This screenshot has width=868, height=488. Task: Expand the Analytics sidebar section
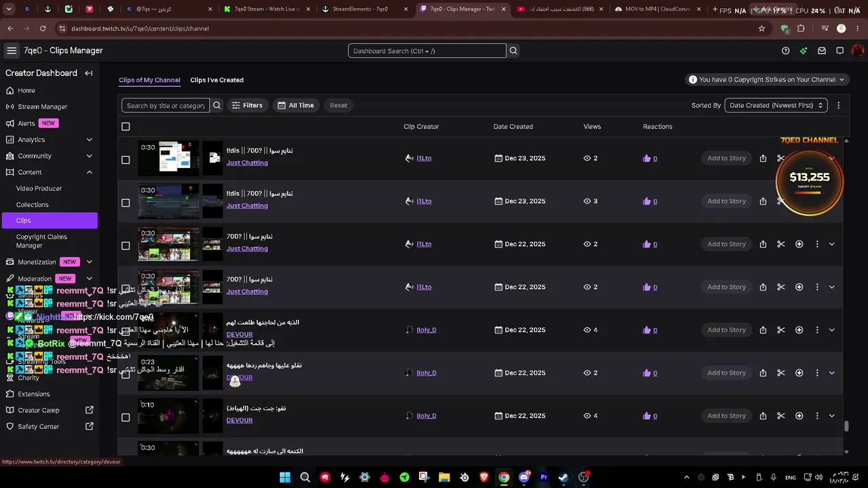pos(89,140)
